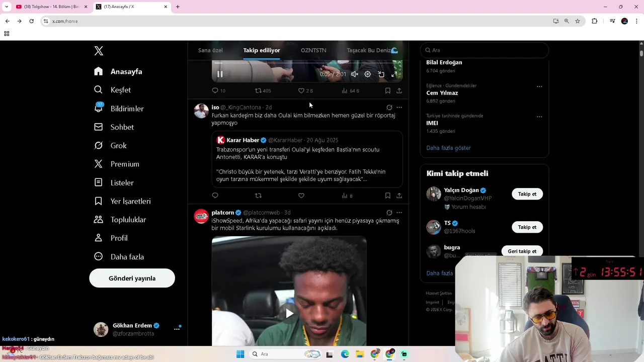This screenshot has width=644, height=362.
Task: Repost the post with 405 reposts
Action: tap(263, 90)
